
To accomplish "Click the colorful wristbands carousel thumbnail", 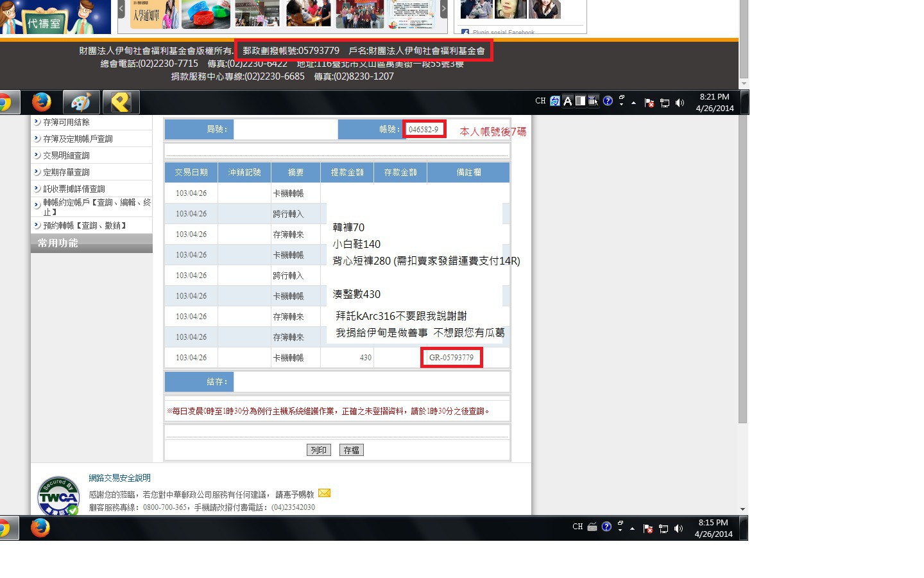I will click(x=205, y=14).
